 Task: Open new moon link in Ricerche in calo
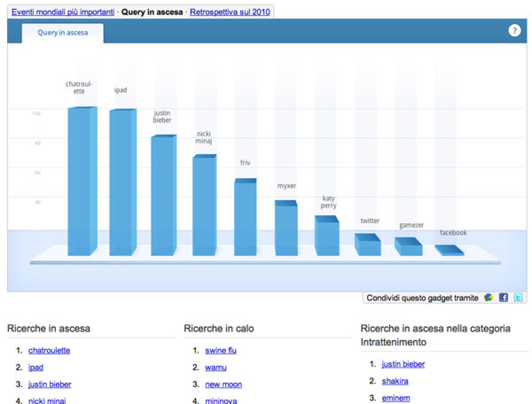pos(223,384)
